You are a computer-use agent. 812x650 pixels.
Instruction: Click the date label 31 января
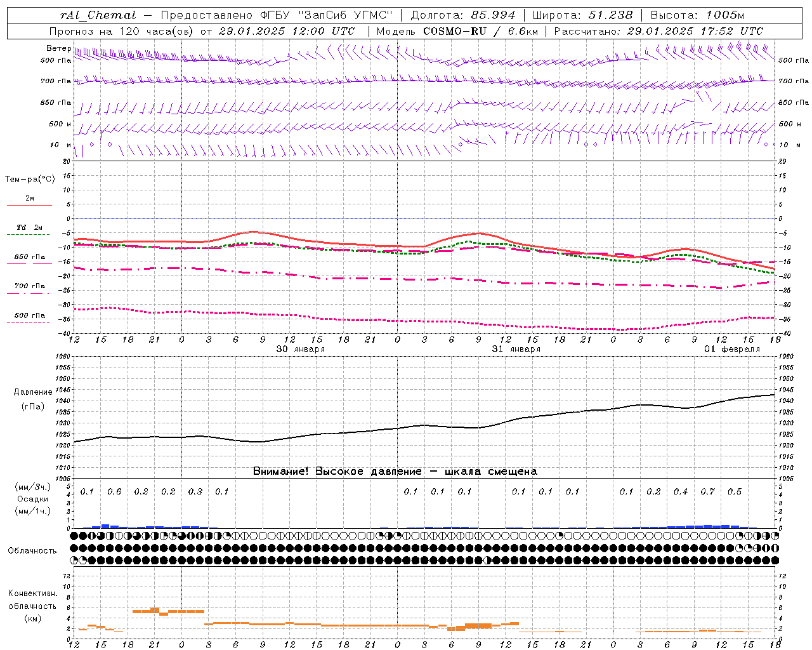(x=516, y=349)
